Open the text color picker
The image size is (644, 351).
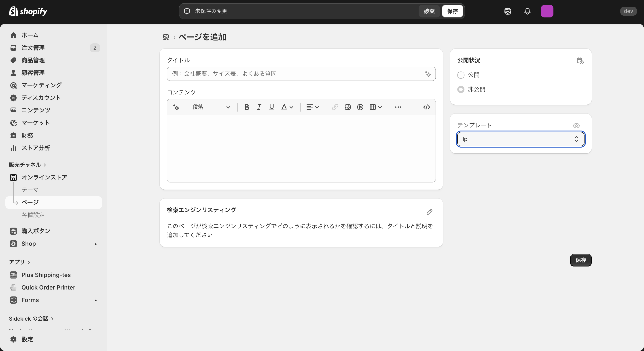pos(287,107)
